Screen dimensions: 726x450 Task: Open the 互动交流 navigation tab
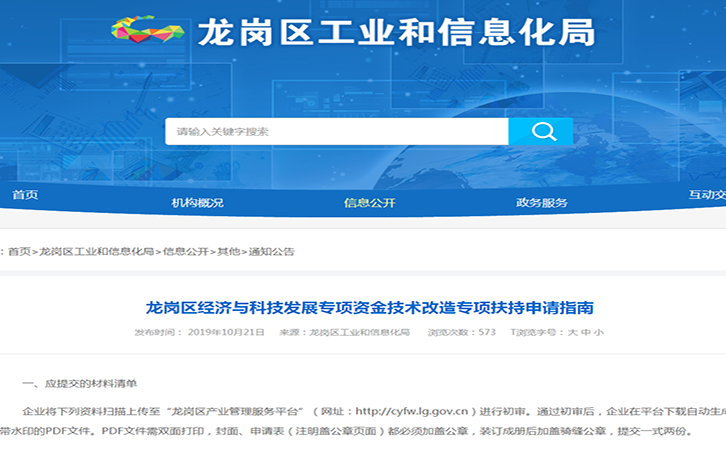coord(706,195)
